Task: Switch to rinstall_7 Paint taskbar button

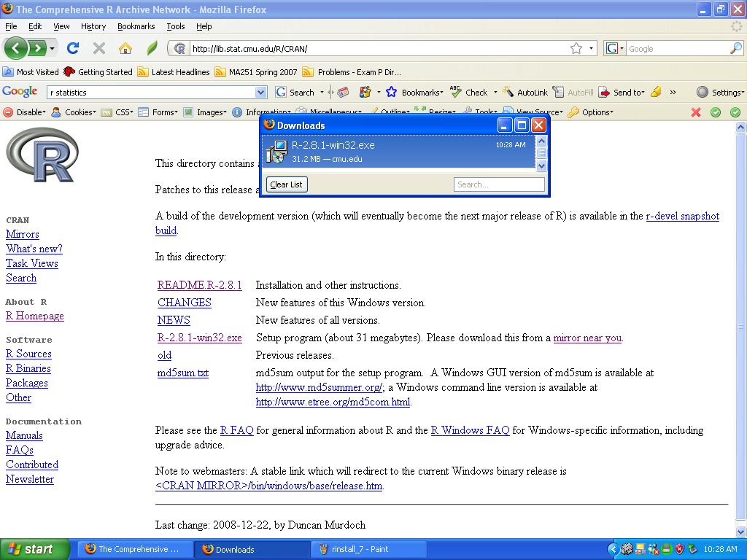Action: click(370, 549)
